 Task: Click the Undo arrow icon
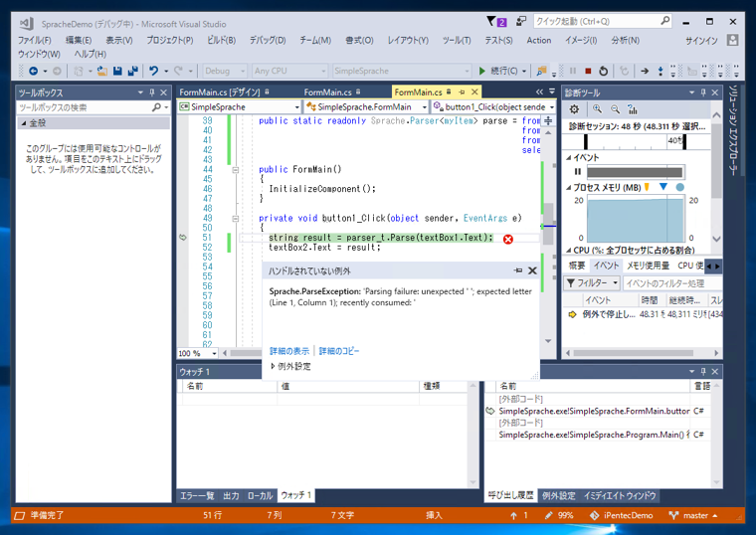coord(154,71)
